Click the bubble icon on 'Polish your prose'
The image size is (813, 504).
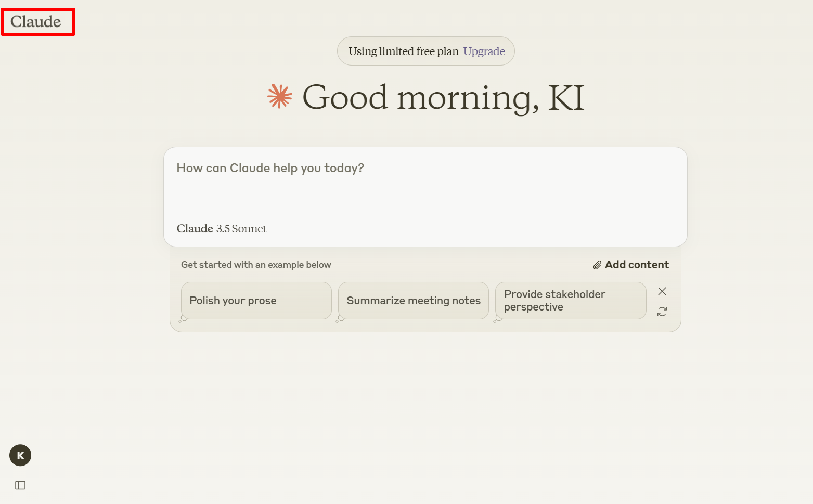[x=183, y=319]
